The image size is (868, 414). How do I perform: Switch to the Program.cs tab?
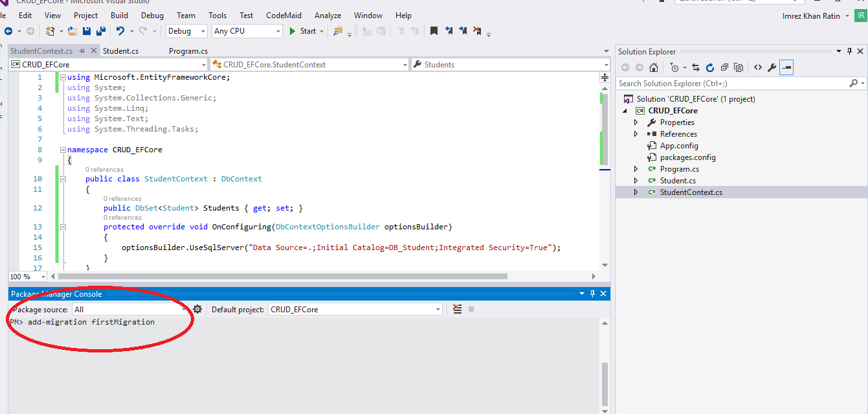point(188,51)
